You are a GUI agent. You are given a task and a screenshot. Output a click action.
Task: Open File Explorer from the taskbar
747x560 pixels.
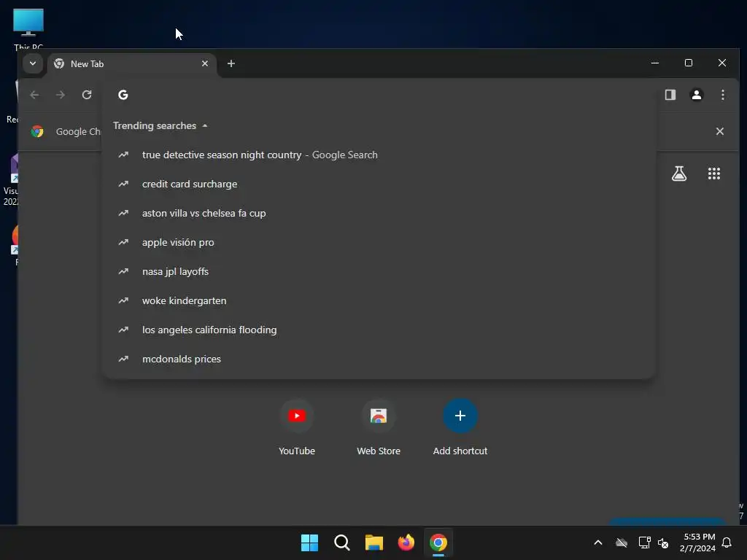click(374, 542)
